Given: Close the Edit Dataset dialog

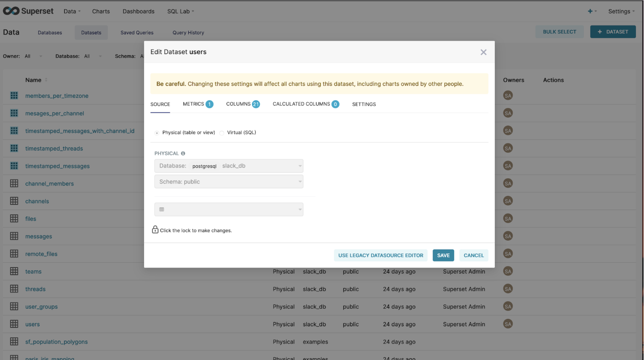Looking at the screenshot, I should [483, 52].
